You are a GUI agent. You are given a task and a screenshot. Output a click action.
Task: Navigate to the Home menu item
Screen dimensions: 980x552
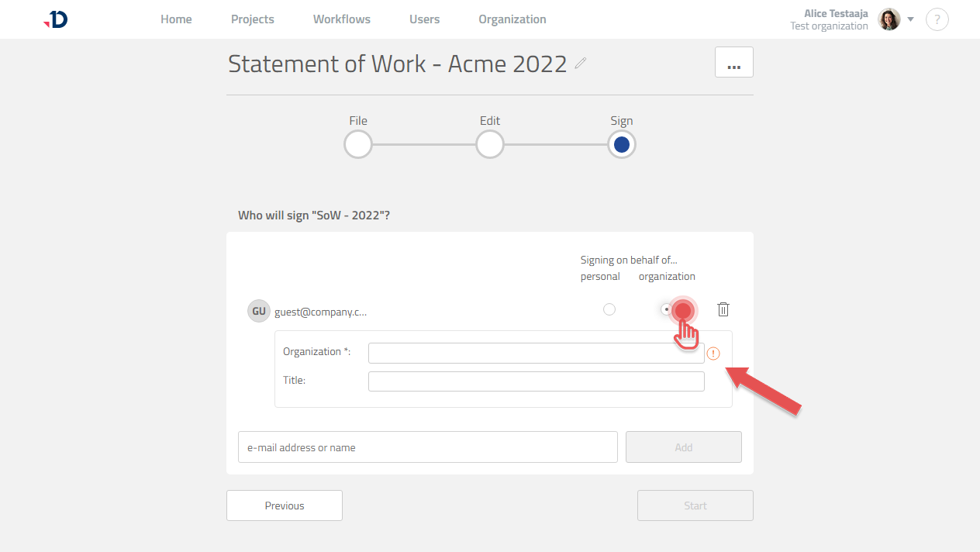[x=176, y=19]
